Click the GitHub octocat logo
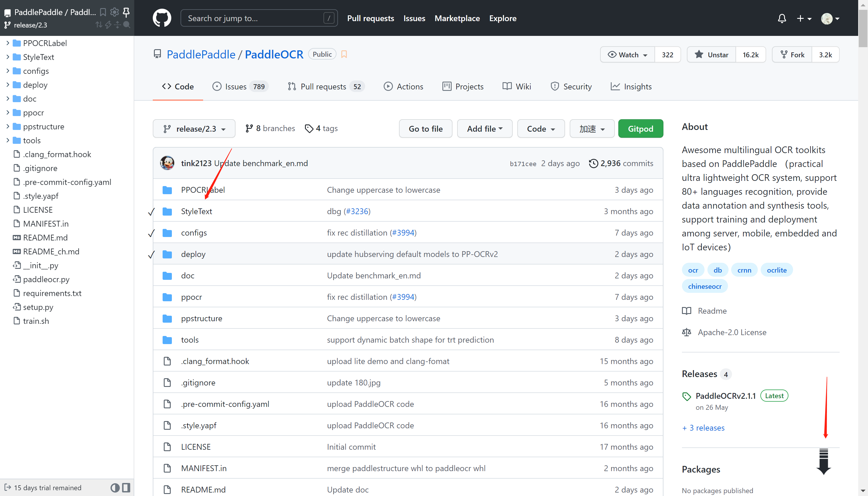 coord(162,18)
